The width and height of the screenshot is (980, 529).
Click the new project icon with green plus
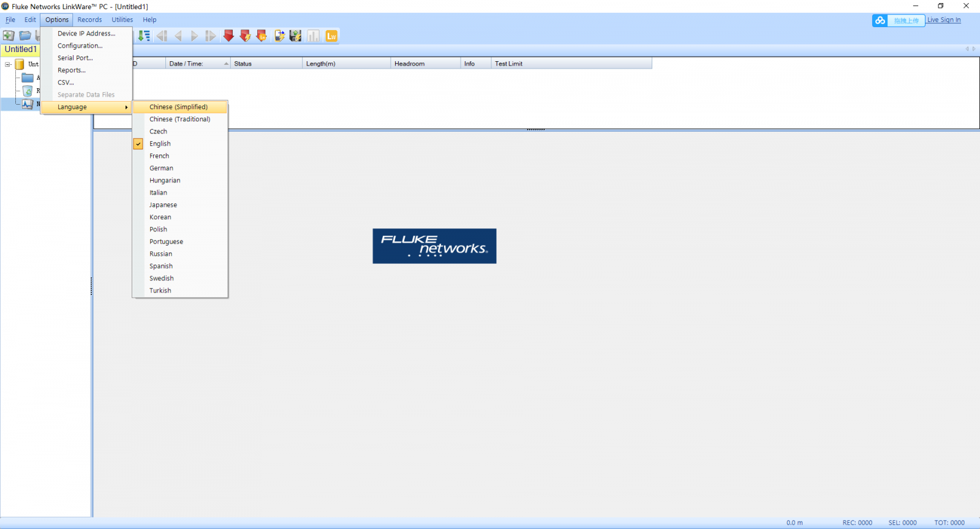pos(9,36)
